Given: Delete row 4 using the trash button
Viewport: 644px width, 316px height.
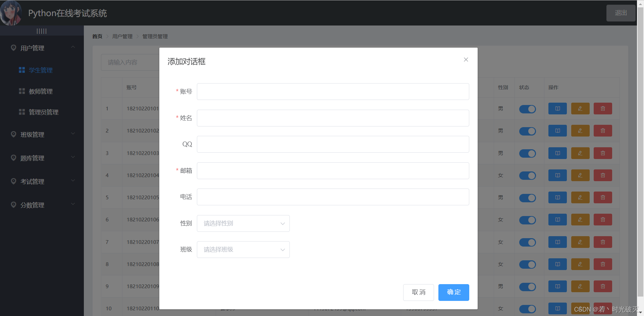Looking at the screenshot, I should 603,175.
